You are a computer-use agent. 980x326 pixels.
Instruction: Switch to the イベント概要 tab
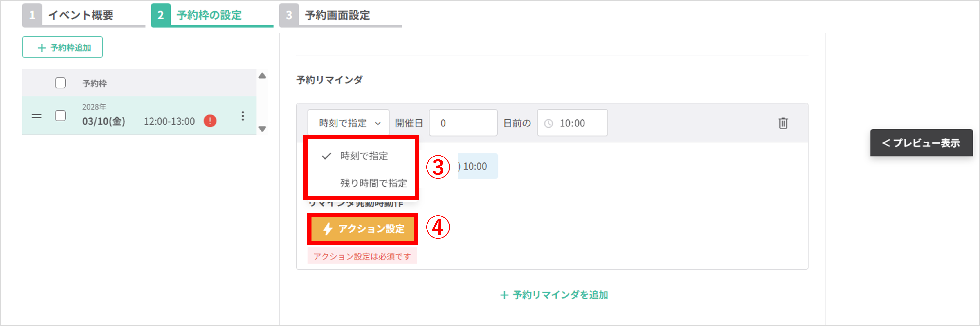tap(84, 15)
